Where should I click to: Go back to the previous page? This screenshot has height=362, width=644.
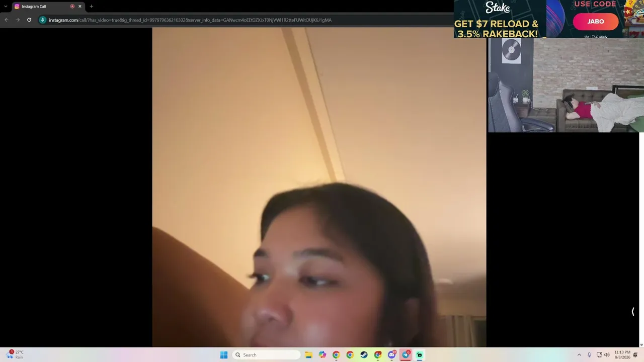6,20
